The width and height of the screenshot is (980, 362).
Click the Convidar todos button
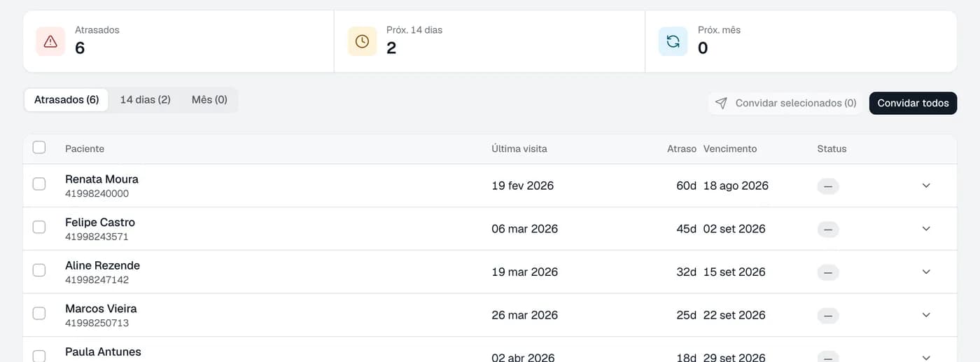coord(913,103)
